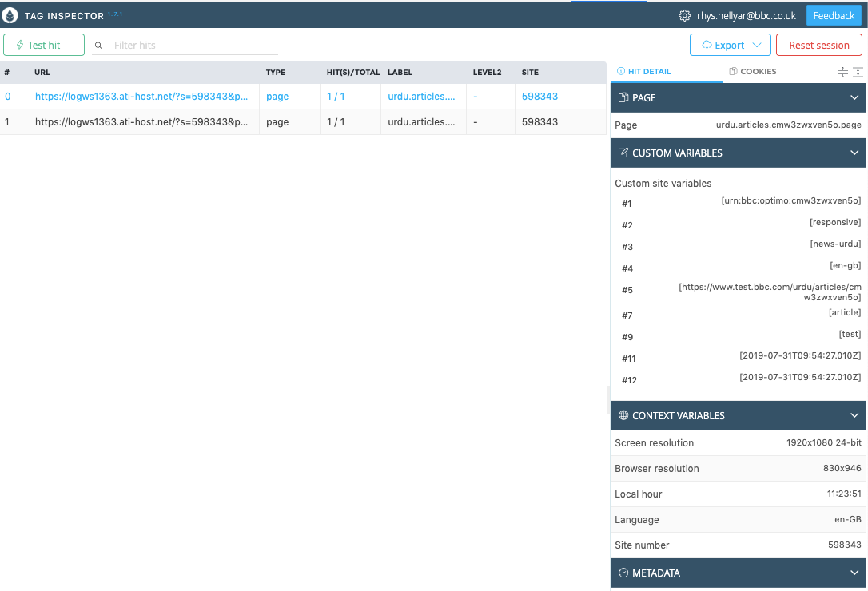This screenshot has height=591, width=868.
Task: Open the settings gear icon
Action: (685, 15)
